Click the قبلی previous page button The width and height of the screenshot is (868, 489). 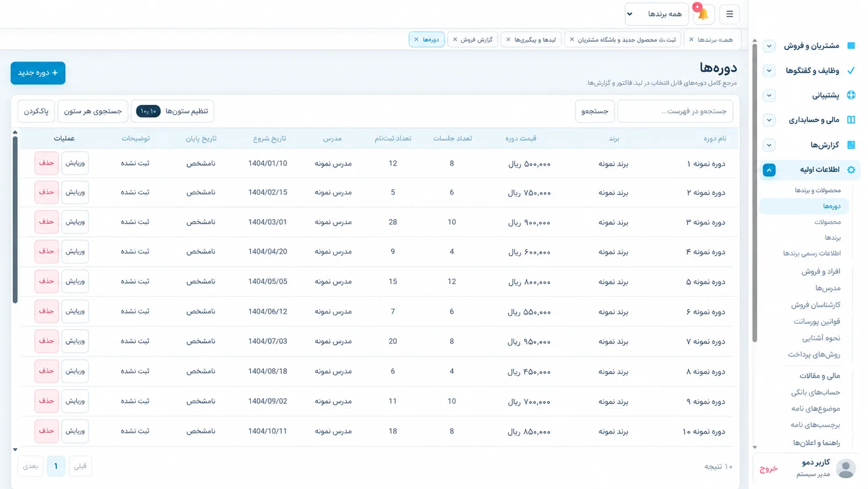[80, 466]
